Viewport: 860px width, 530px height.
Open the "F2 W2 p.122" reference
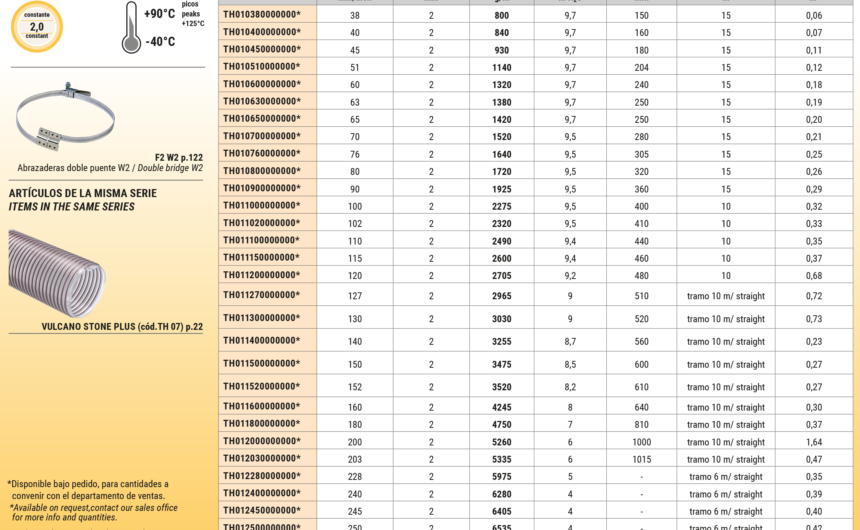(178, 157)
